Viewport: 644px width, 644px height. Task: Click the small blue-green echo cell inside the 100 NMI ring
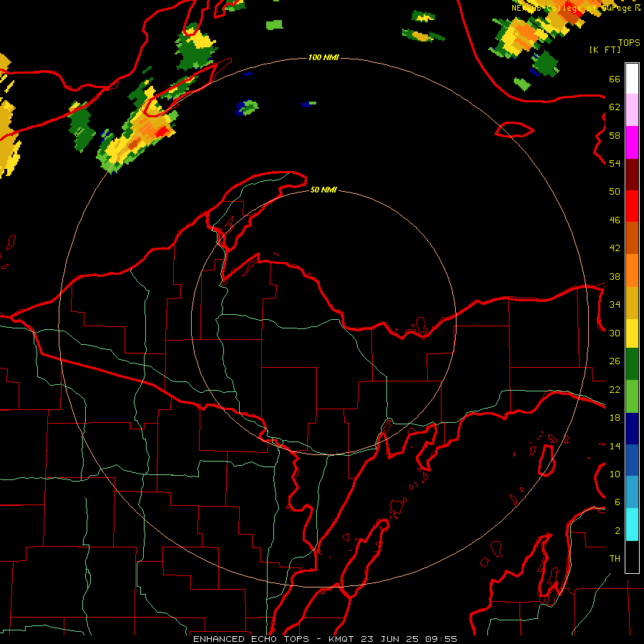tap(246, 107)
